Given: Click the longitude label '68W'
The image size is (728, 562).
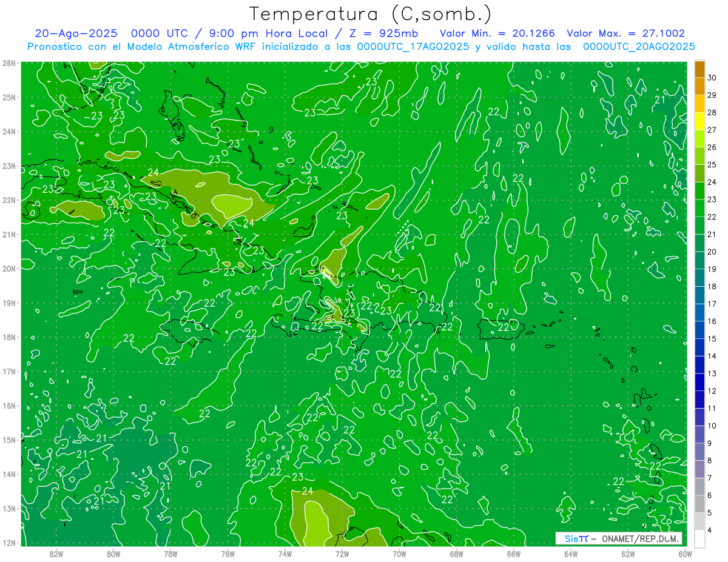Looking at the screenshot, I should click(457, 554).
